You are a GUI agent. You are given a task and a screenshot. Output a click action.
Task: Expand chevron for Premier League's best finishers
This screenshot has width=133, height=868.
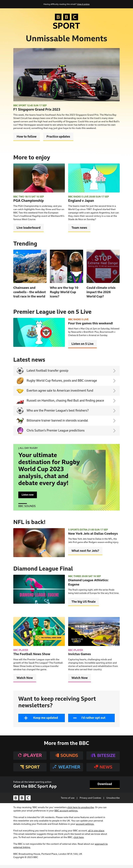tap(114, 411)
